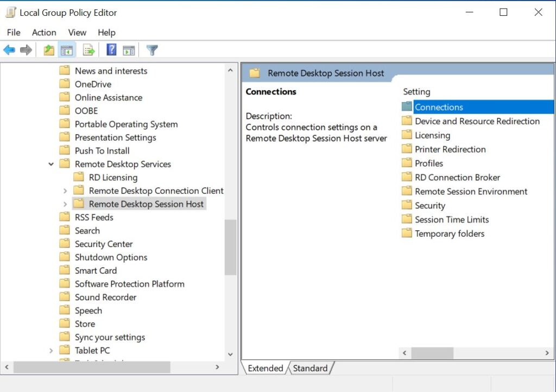Image resolution: width=556 pixels, height=392 pixels.
Task: Click the Export List toolbar icon
Action: click(88, 49)
